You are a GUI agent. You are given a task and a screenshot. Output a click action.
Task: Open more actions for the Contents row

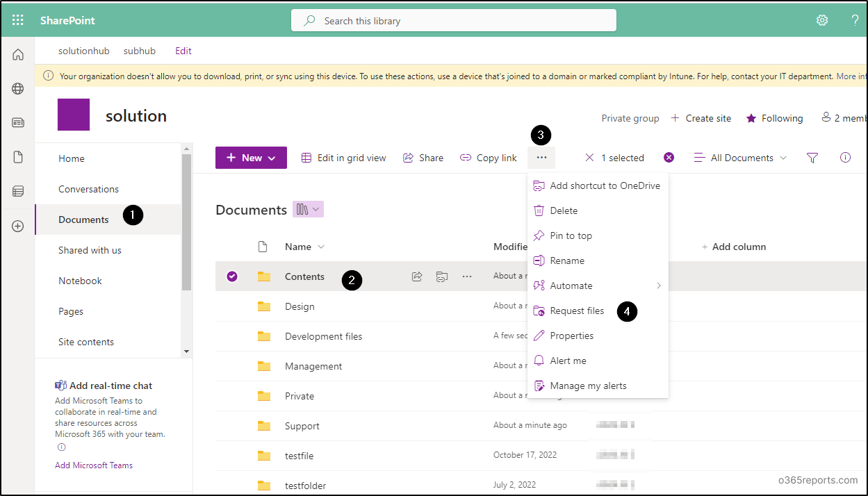(x=466, y=276)
